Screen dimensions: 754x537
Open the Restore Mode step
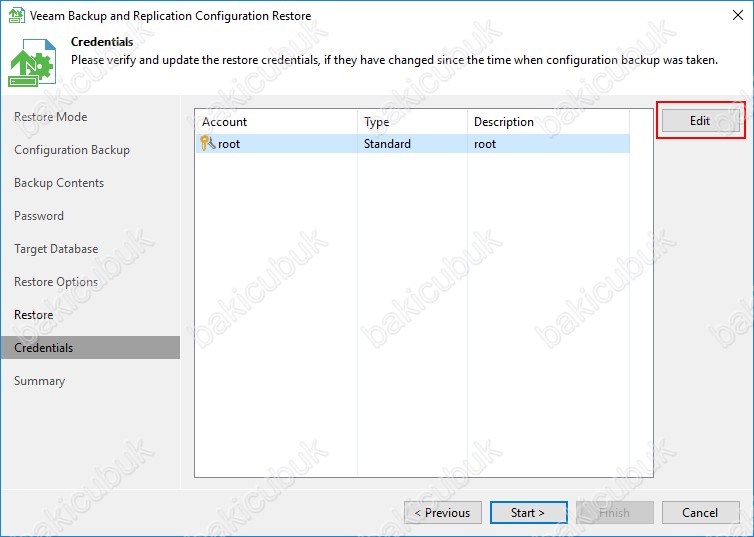tap(50, 117)
